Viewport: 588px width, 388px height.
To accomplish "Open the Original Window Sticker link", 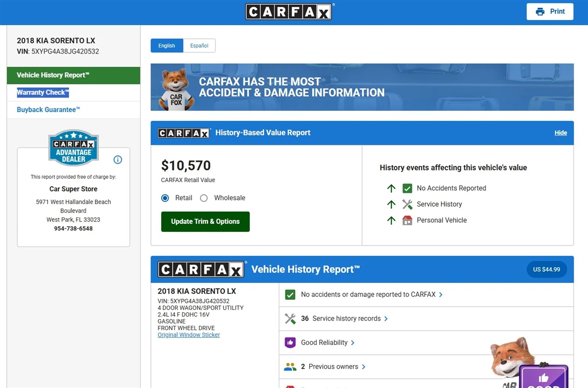I will (188, 335).
